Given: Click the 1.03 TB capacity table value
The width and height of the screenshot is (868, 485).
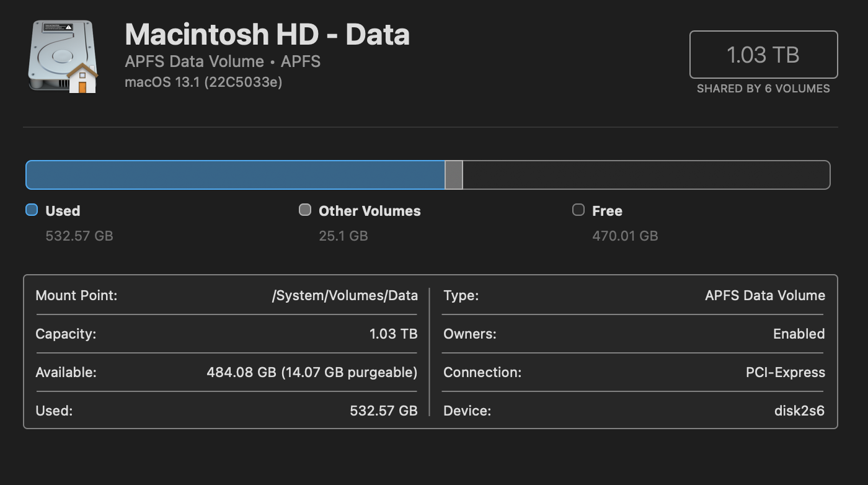Looking at the screenshot, I should [x=393, y=334].
